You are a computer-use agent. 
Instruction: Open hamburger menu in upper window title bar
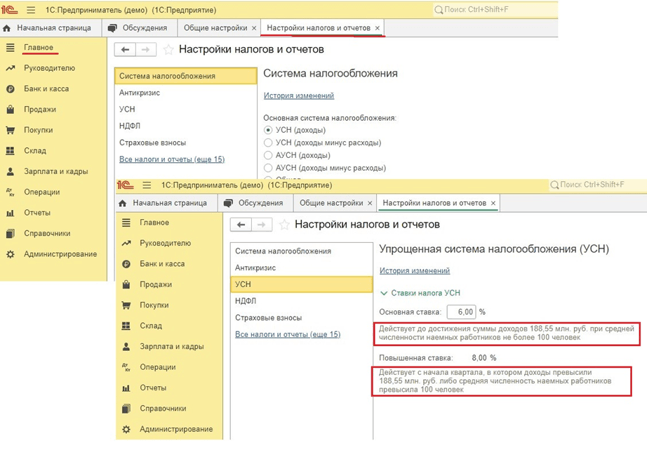[31, 9]
